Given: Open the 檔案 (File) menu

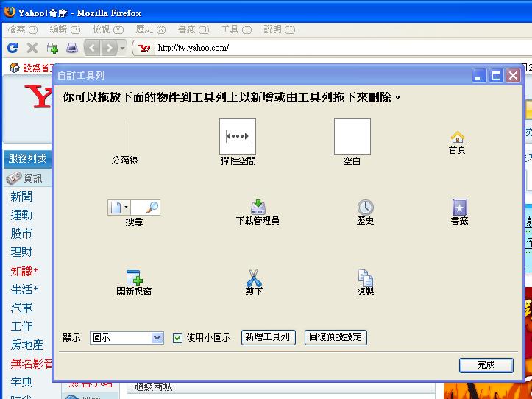Looking at the screenshot, I should pyautogui.click(x=23, y=29).
